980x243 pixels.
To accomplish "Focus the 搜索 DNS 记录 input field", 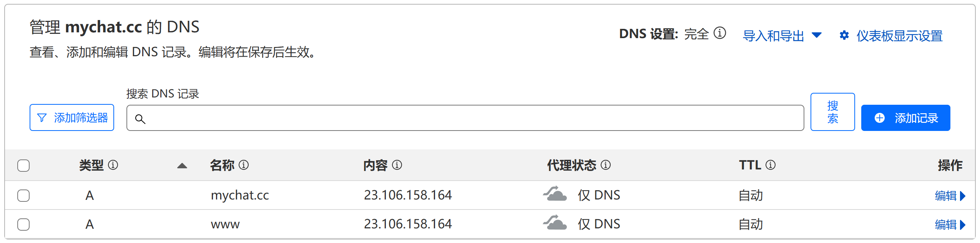I will click(x=465, y=118).
